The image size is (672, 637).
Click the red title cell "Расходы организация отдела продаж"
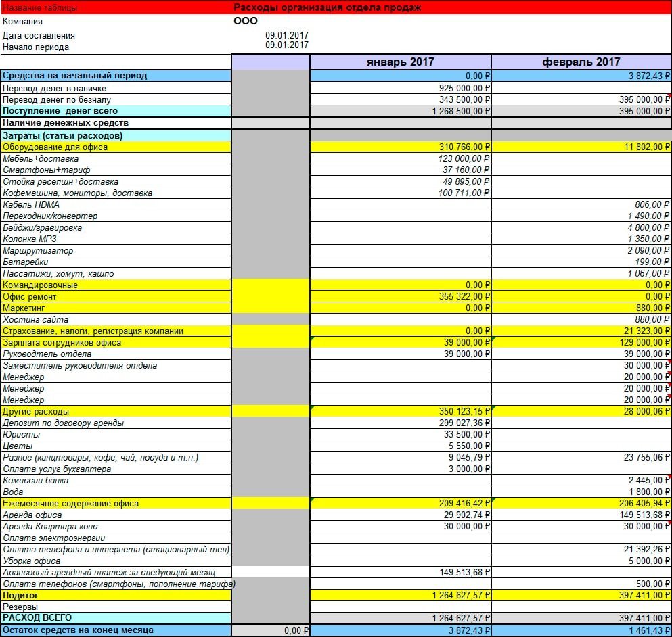click(x=327, y=7)
